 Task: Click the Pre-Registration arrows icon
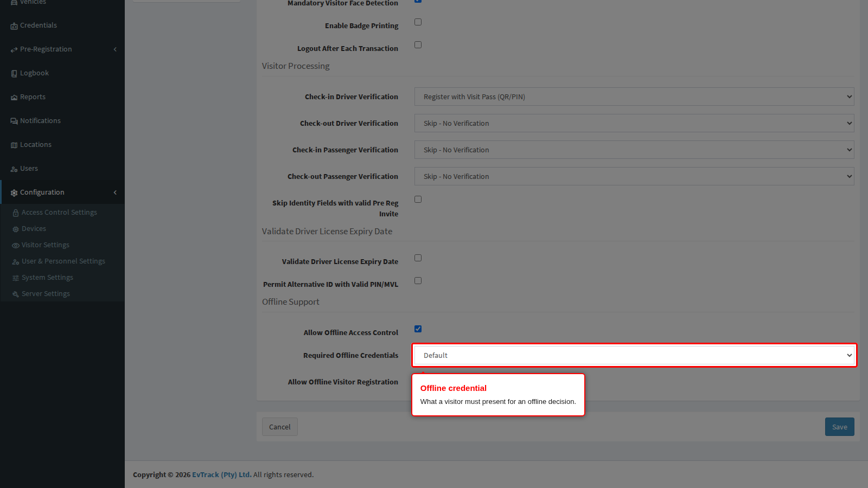click(x=14, y=50)
